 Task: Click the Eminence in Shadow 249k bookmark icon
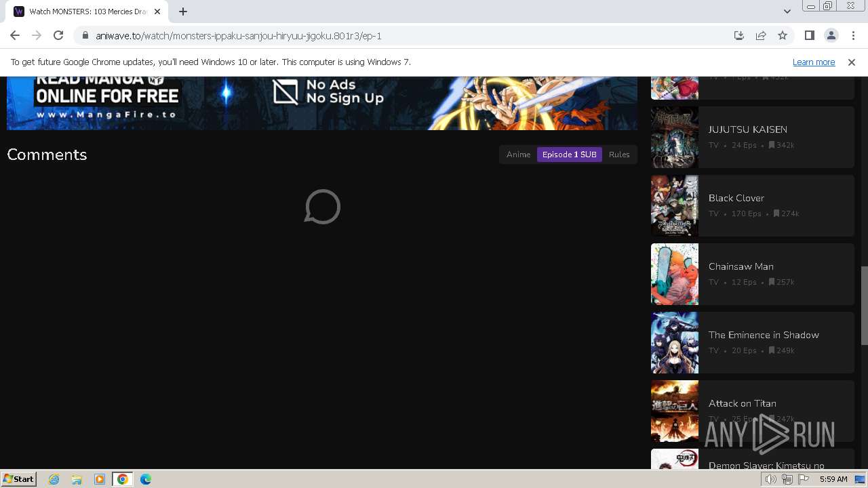[x=772, y=350]
